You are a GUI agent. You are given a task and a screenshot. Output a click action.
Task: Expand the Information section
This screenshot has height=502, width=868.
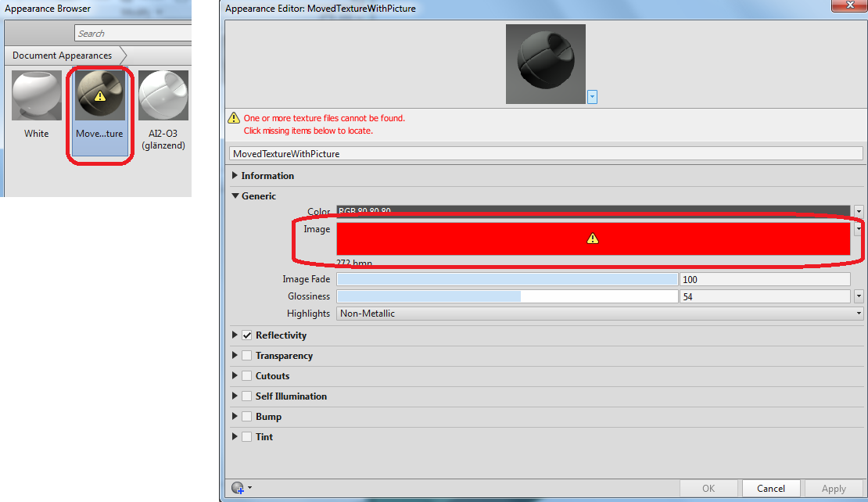235,176
